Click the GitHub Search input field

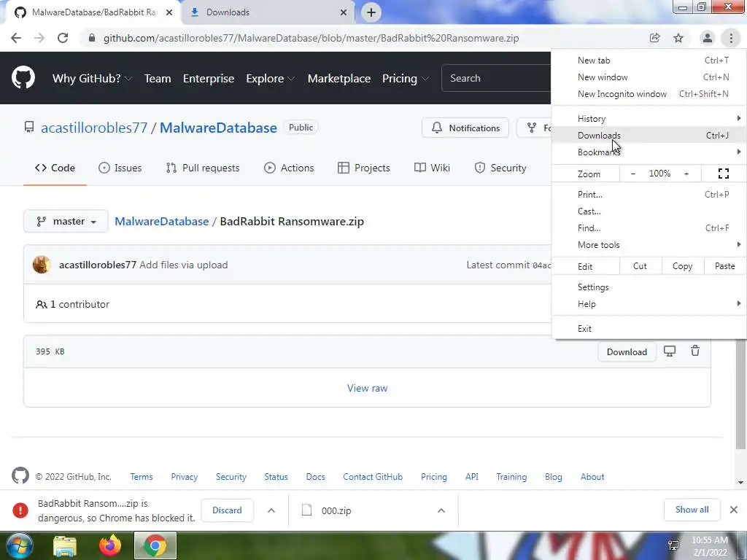(496, 78)
